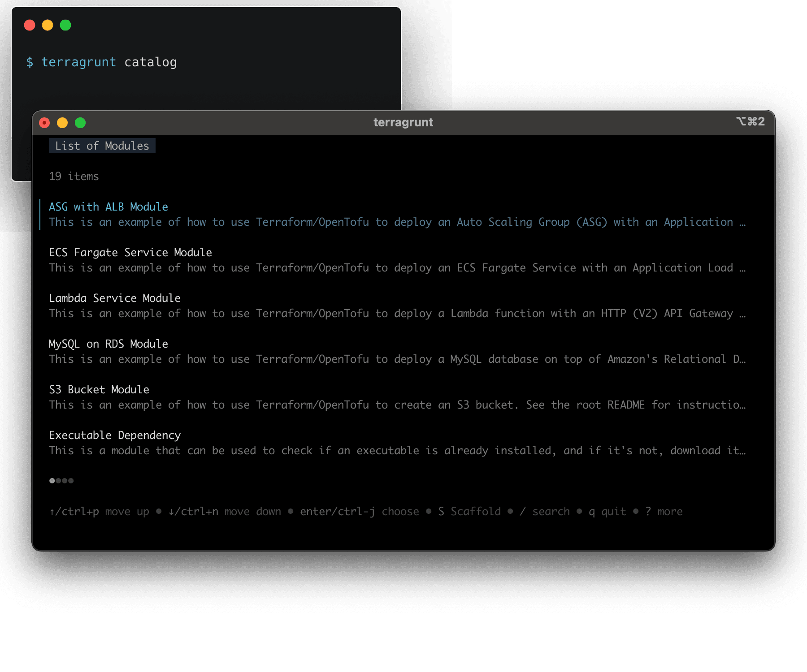The height and width of the screenshot is (672, 807).
Task: Select the ECS Fargate Service Module
Action: [x=130, y=253]
